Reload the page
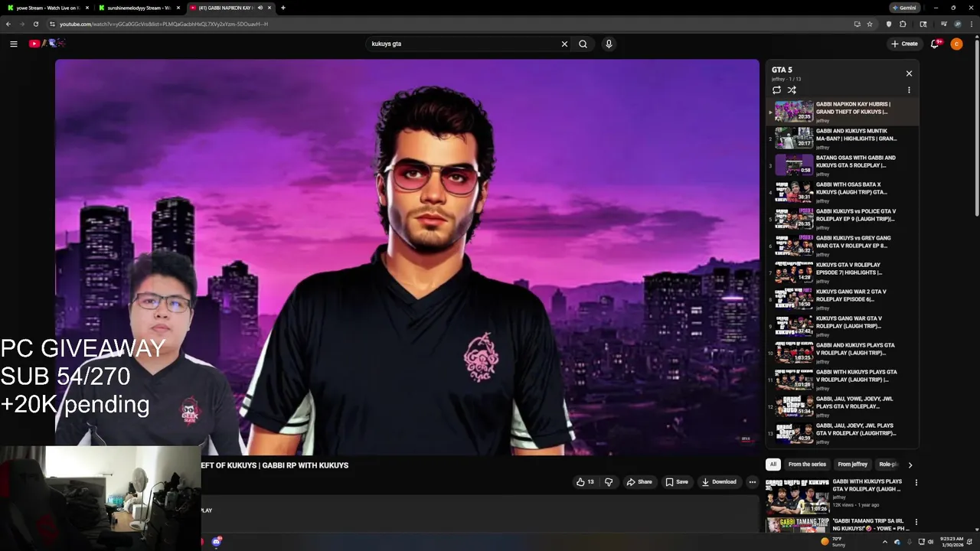 click(x=35, y=24)
